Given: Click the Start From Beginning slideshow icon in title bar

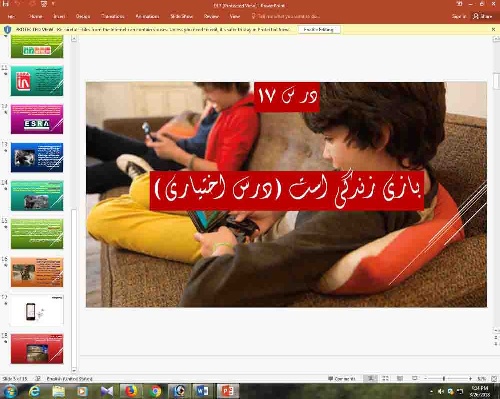Looking at the screenshot, I should click(44, 4).
